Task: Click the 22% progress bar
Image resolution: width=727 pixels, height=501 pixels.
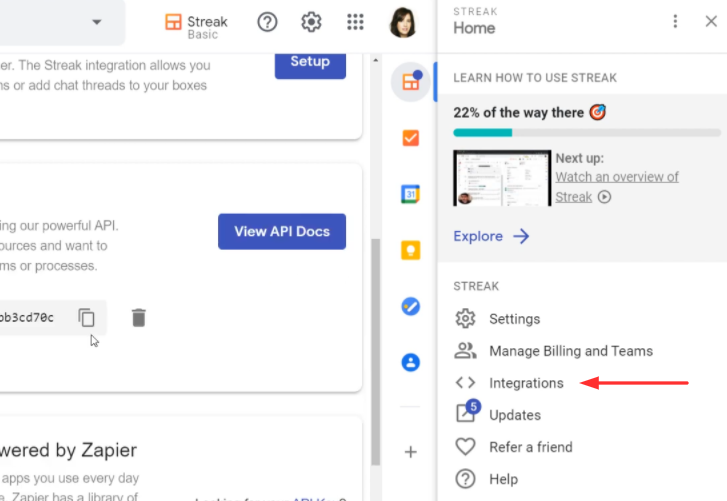Action: 587,133
